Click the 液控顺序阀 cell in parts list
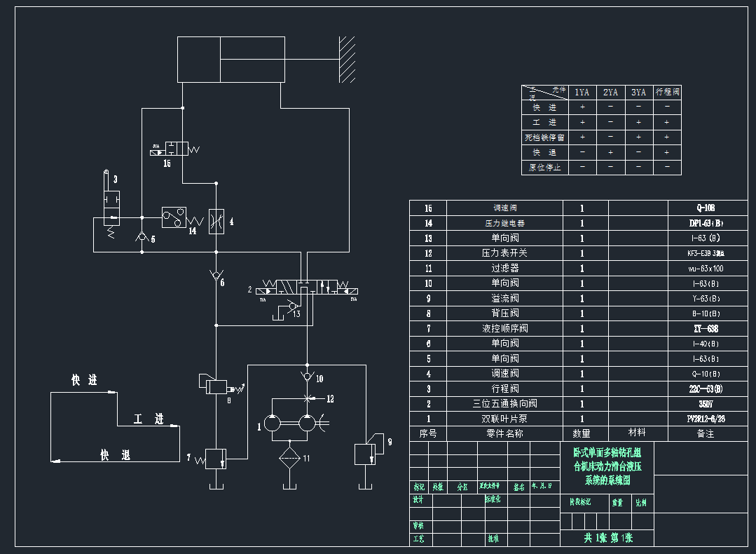 [x=504, y=328]
